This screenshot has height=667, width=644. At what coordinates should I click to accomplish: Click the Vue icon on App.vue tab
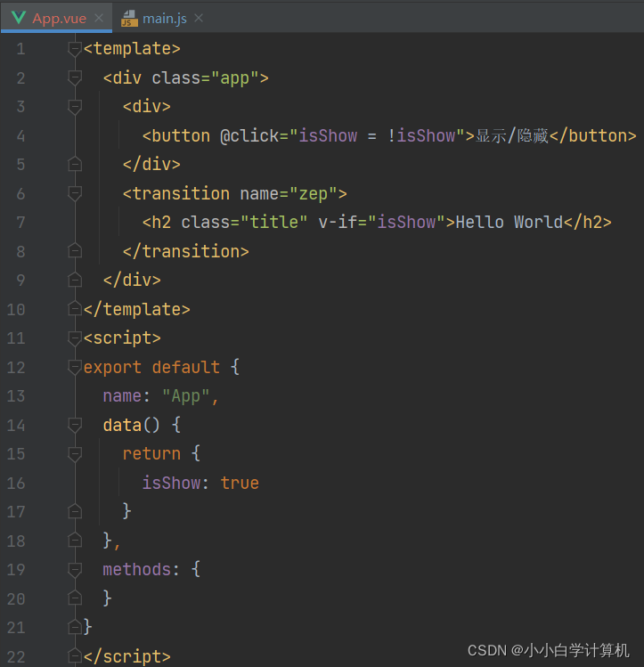click(19, 18)
